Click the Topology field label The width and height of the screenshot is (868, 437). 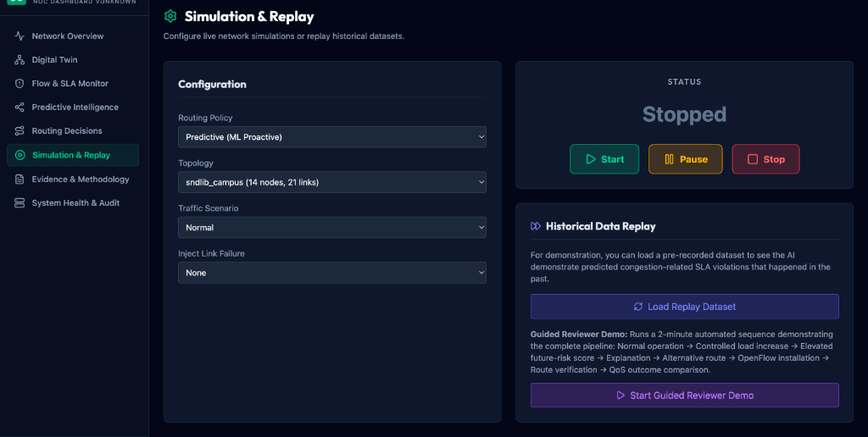tap(196, 163)
